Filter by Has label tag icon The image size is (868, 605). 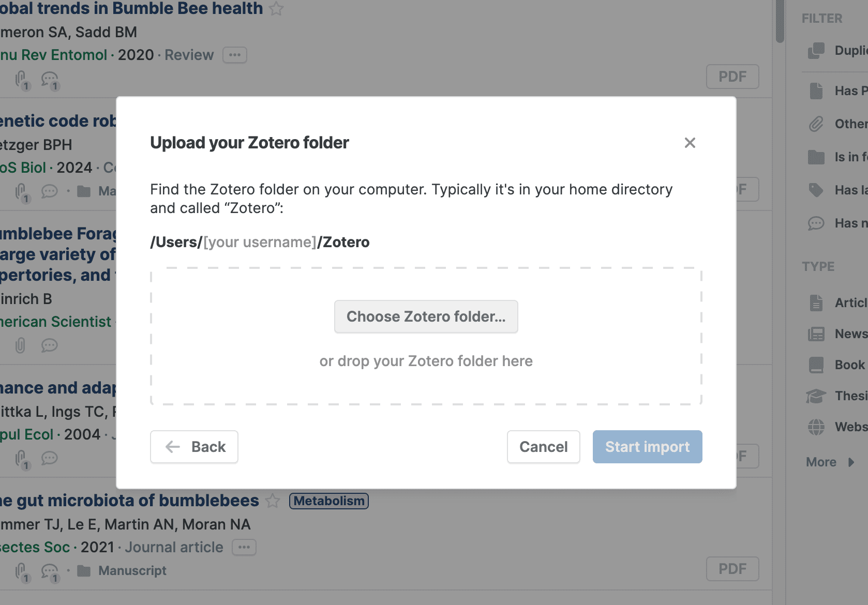coord(816,190)
